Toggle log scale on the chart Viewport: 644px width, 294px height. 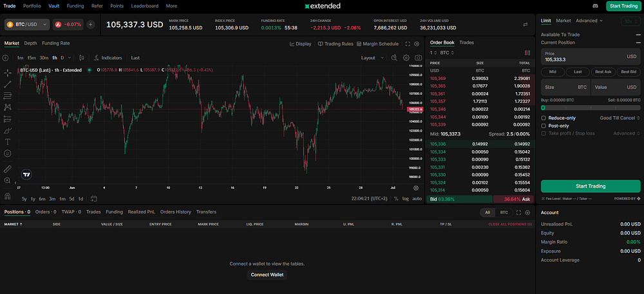405,199
